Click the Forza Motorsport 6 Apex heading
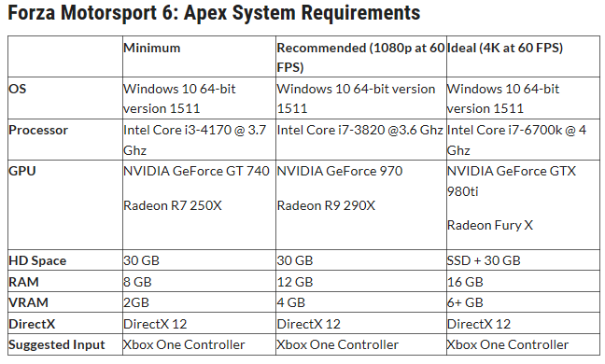Viewport: 605px width, 364px height. point(214,13)
